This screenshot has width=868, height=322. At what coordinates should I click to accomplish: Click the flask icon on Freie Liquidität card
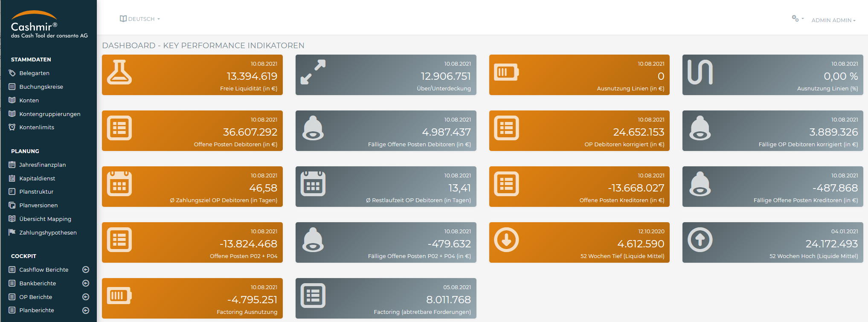[x=119, y=72]
